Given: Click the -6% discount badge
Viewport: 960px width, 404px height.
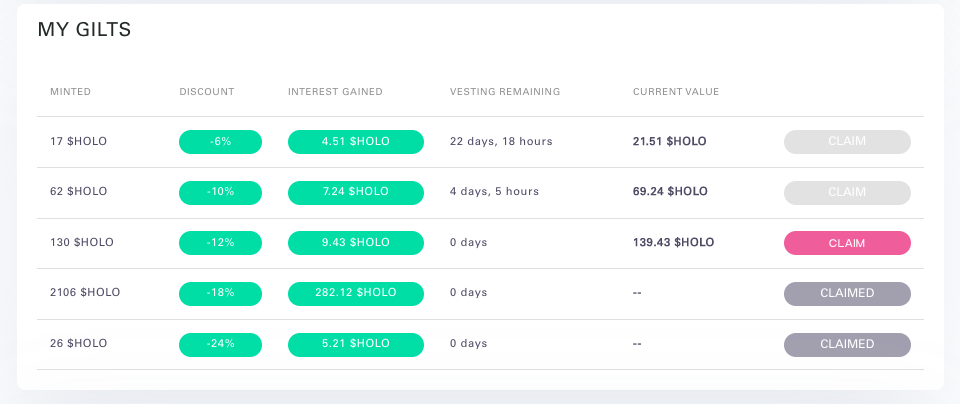Looking at the screenshot, I should pos(220,142).
